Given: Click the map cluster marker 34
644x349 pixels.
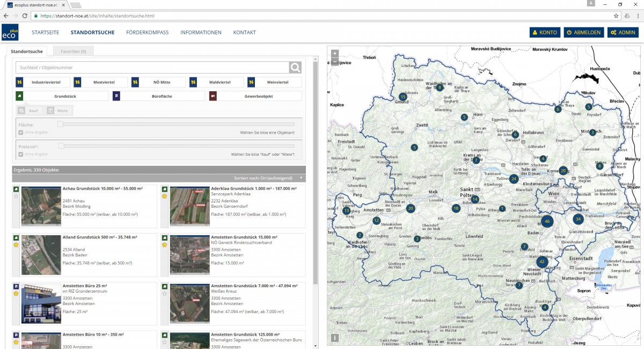Looking at the screenshot, I should click(x=578, y=219).
